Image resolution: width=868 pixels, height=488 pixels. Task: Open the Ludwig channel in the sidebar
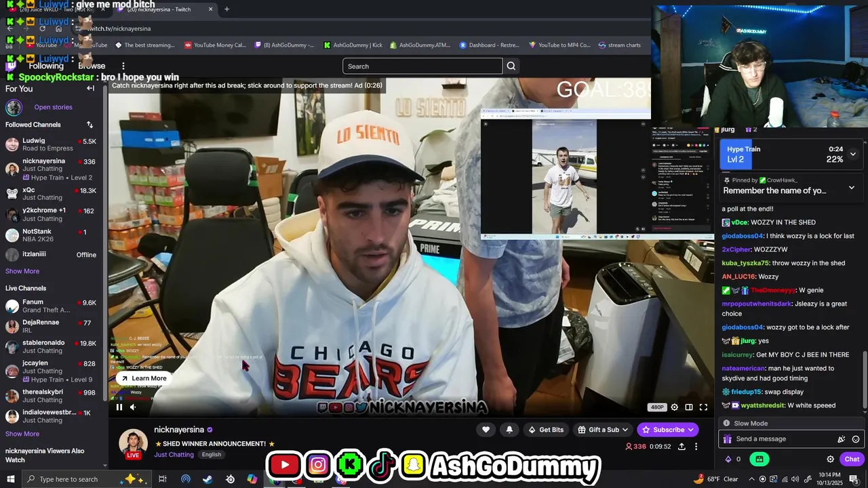[x=51, y=144]
